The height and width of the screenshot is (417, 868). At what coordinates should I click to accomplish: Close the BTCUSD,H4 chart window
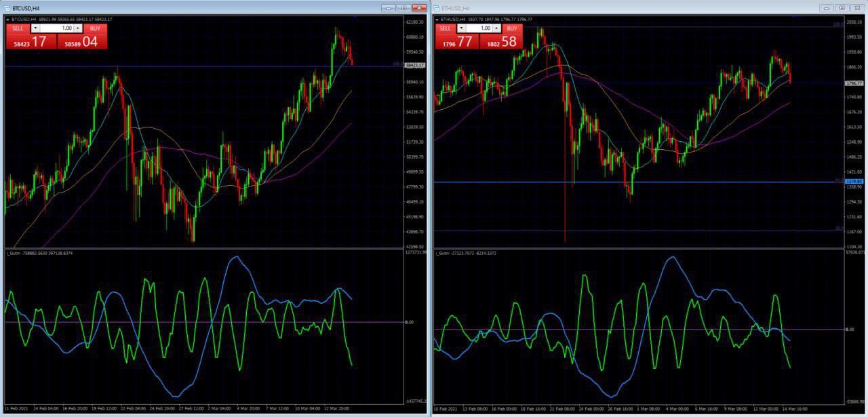pyautogui.click(x=418, y=8)
